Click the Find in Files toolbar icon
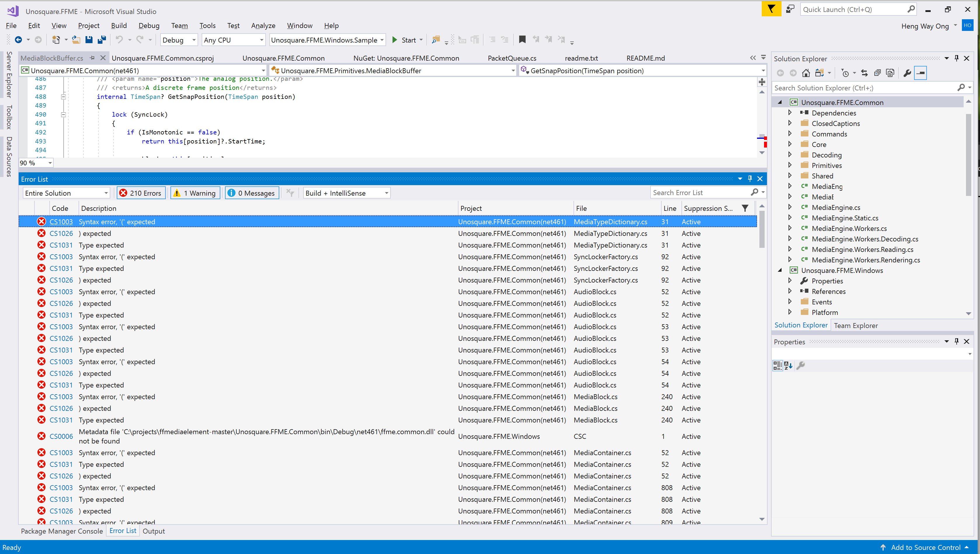 click(435, 40)
